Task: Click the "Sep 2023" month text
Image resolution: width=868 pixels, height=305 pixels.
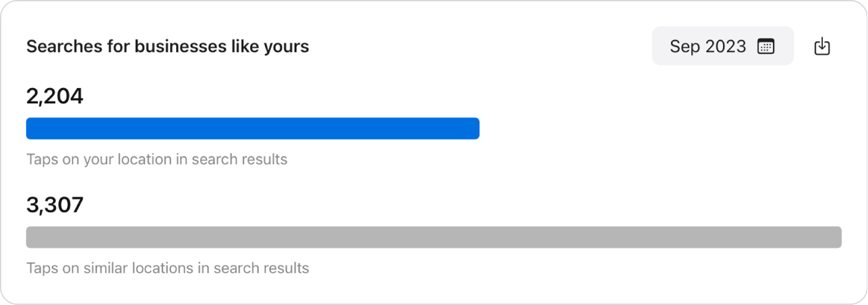Action: [708, 47]
